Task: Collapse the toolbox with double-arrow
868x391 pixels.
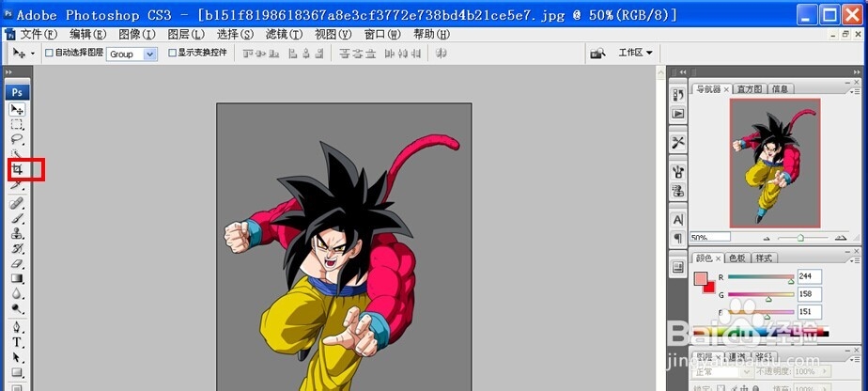Action: [x=8, y=72]
